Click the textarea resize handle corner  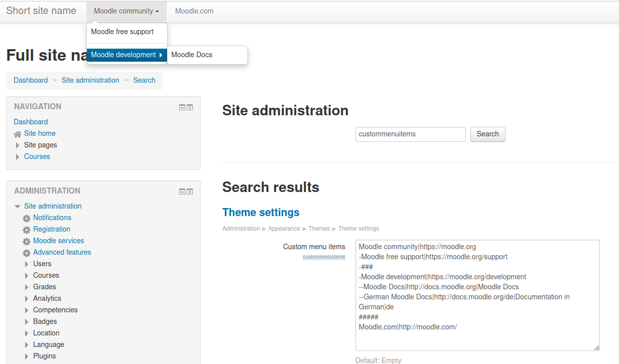click(596, 347)
